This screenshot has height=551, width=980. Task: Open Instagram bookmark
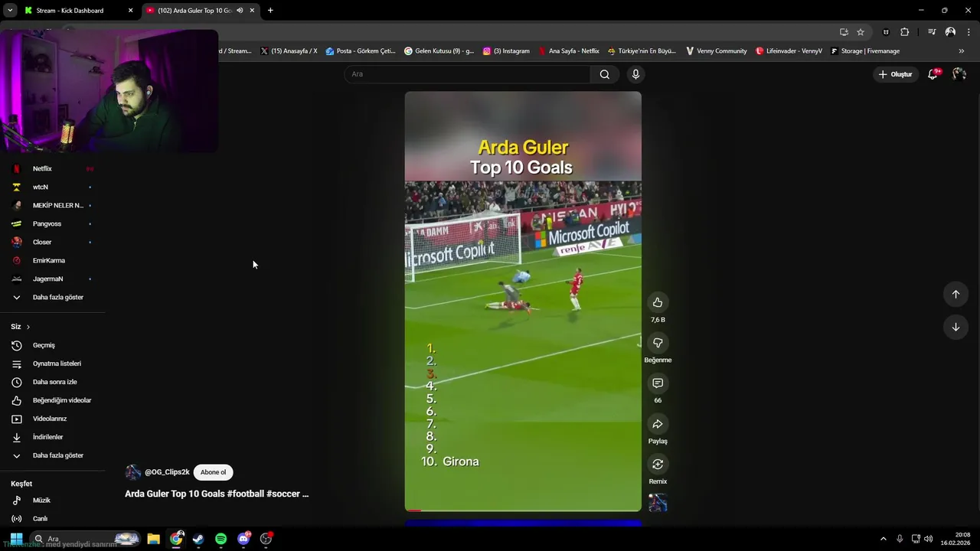point(506,51)
